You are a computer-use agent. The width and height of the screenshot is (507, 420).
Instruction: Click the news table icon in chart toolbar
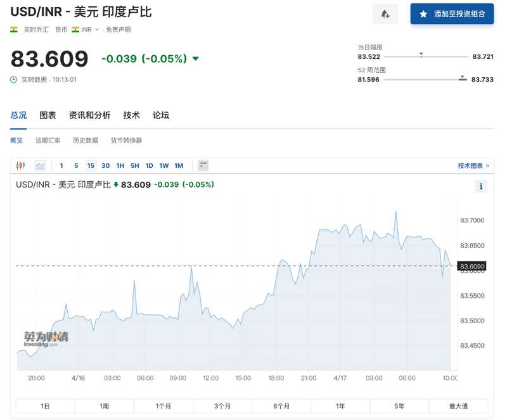click(x=203, y=165)
